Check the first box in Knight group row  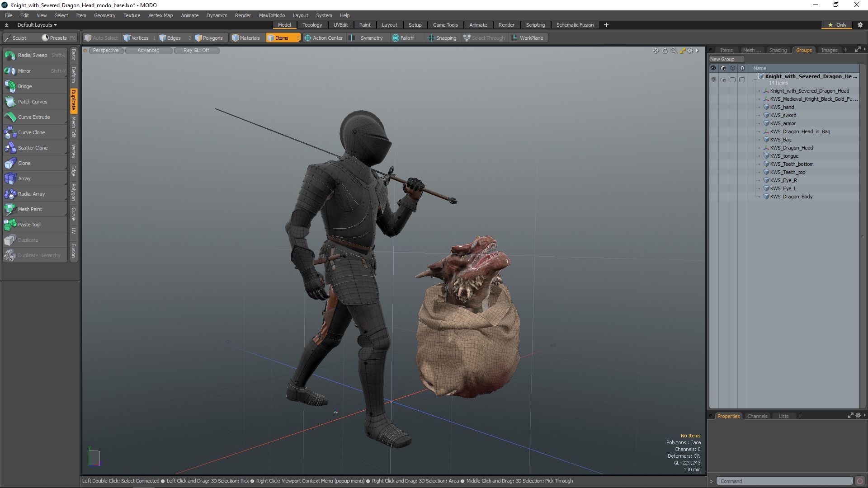(732, 80)
